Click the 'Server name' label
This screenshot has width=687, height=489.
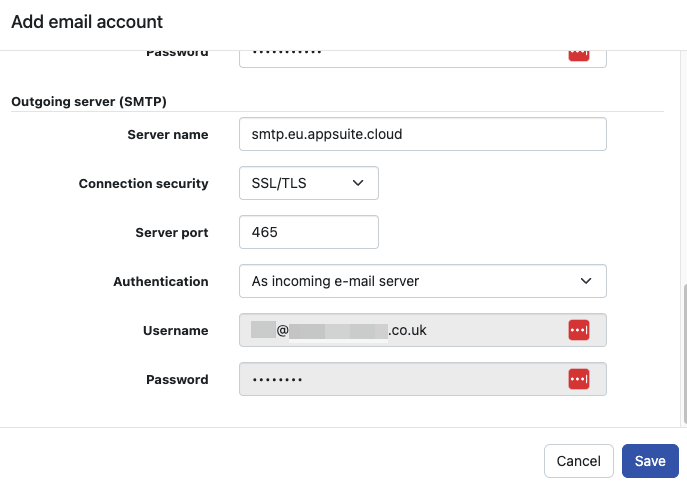(167, 134)
